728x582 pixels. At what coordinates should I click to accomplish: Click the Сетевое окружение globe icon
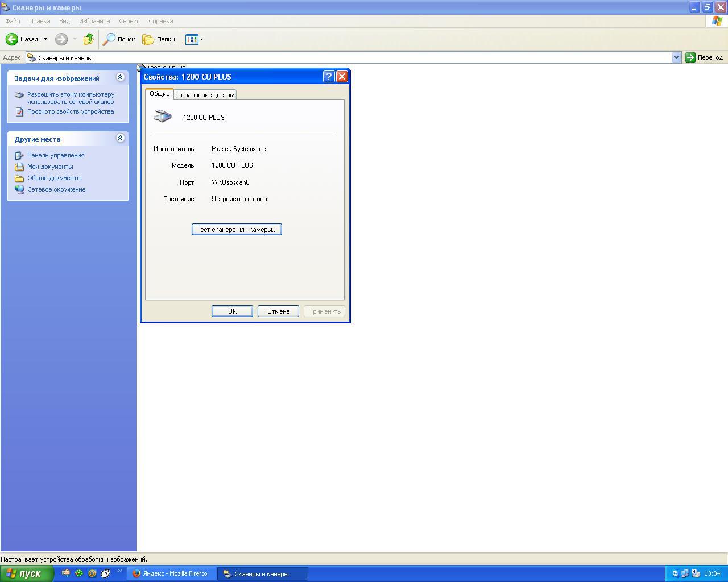click(19, 189)
